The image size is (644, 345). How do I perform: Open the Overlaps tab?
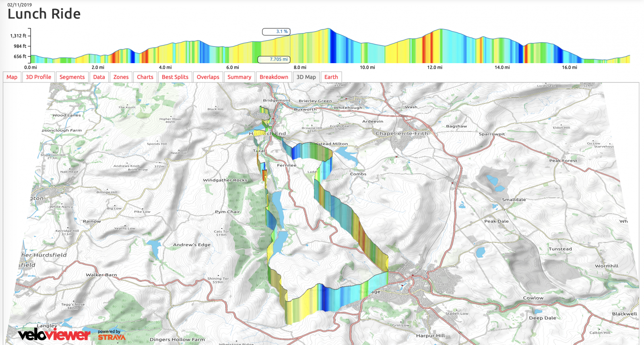click(208, 77)
